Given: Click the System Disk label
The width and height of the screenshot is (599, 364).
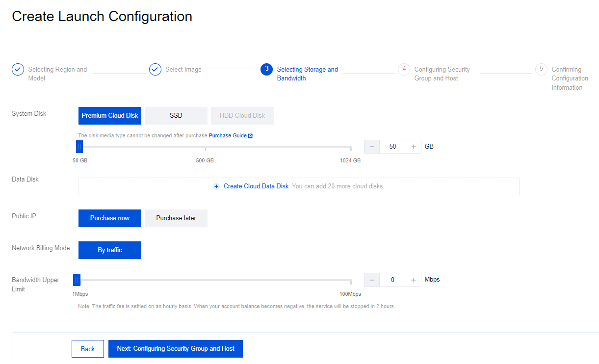Looking at the screenshot, I should pos(29,114).
